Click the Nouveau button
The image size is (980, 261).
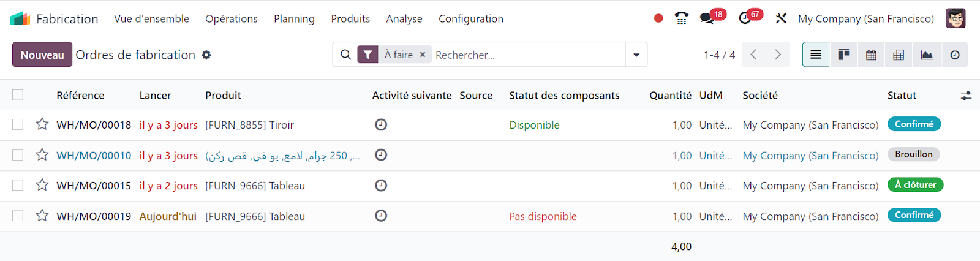pos(42,55)
